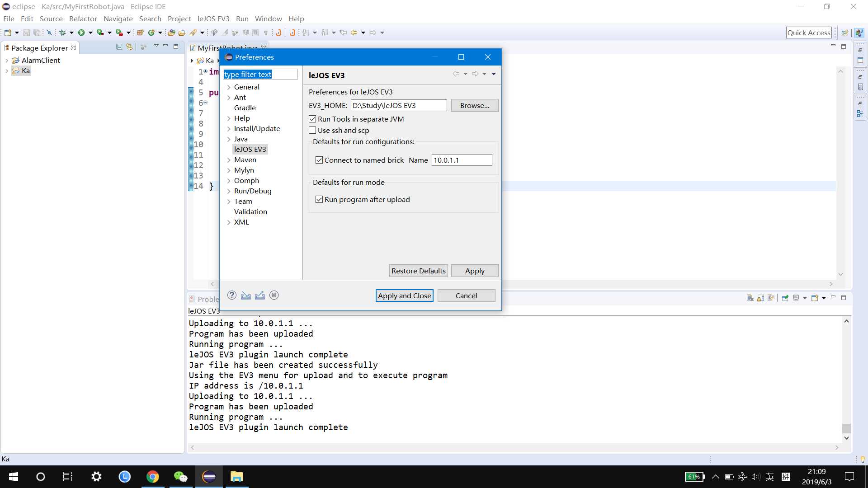Click the Export preferences icon
Screen dimensions: 868x488
[x=260, y=295]
